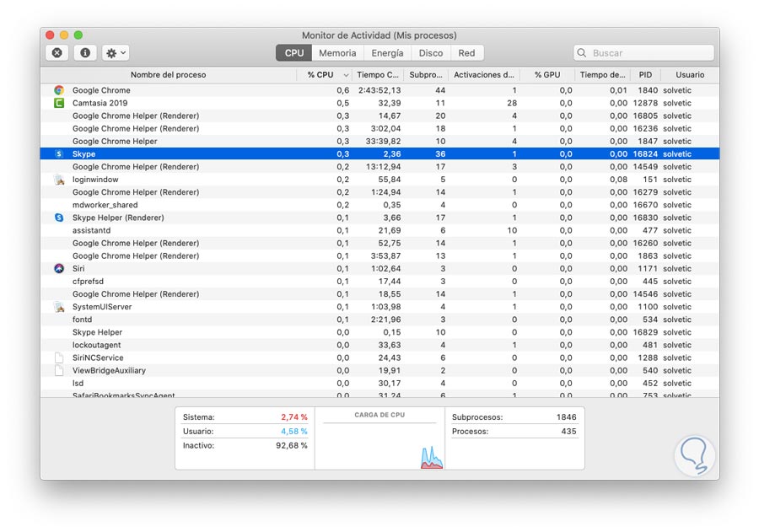Select the Disco tab
This screenshot has width=759, height=532.
(x=431, y=53)
